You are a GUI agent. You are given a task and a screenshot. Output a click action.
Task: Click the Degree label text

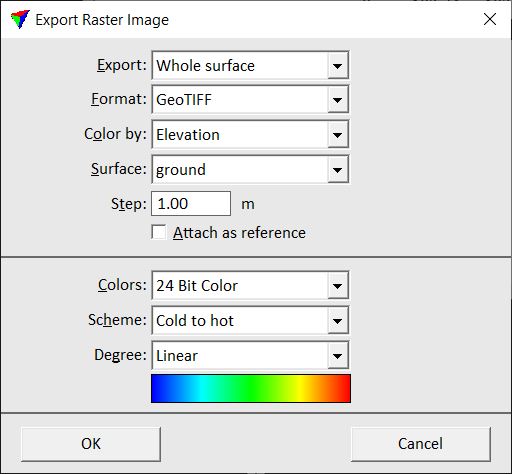tap(120, 355)
